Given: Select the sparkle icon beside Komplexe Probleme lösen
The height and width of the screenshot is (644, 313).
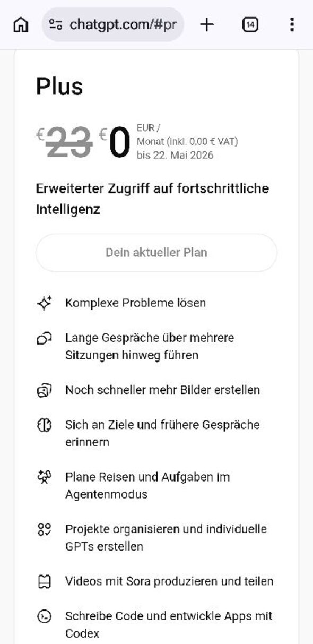Looking at the screenshot, I should pos(44,303).
